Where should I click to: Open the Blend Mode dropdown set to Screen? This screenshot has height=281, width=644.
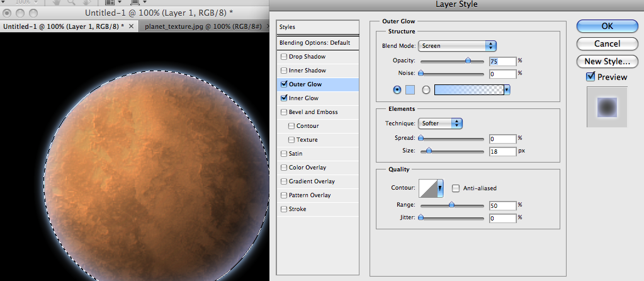[x=458, y=46]
